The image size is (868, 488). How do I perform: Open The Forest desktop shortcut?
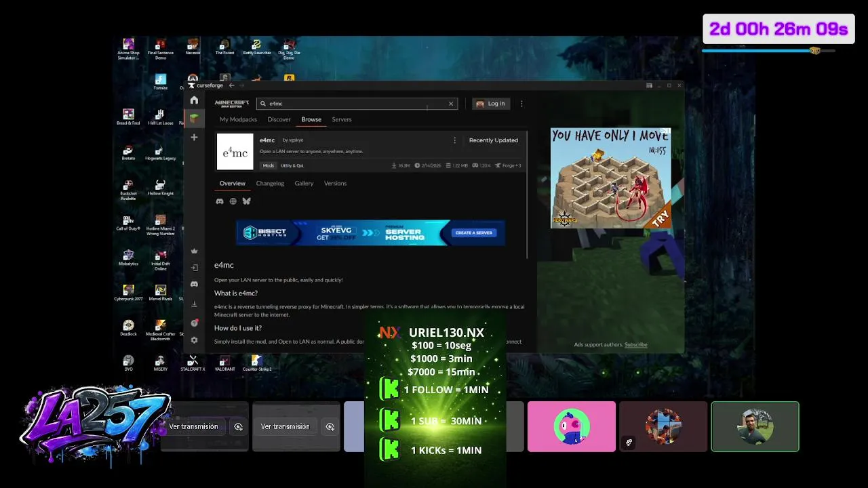click(x=224, y=47)
